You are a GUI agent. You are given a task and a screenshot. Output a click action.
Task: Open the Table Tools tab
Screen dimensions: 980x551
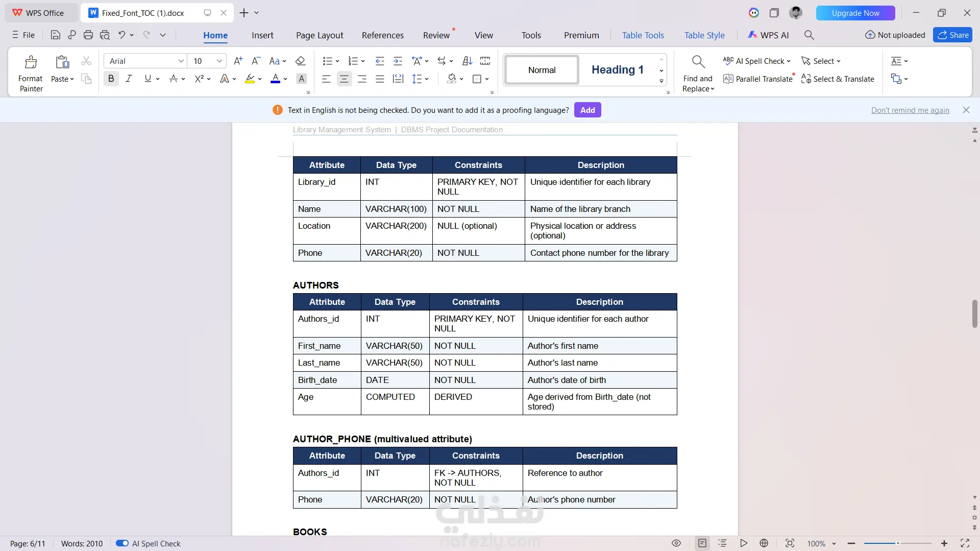tap(643, 35)
